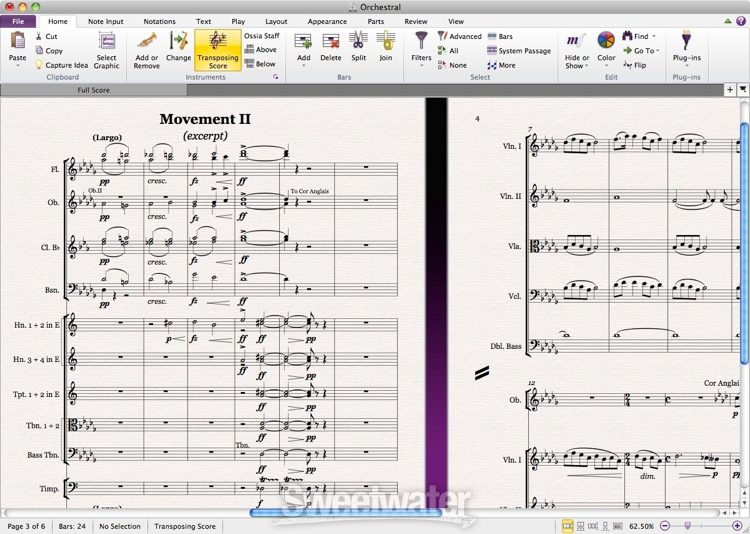Choose Select System Passage

click(519, 50)
